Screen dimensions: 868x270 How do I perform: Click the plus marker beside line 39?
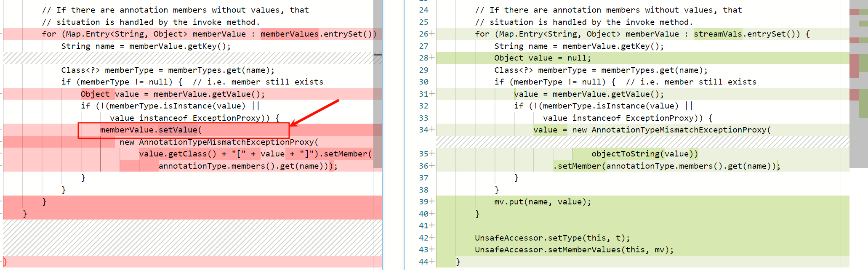(432, 201)
